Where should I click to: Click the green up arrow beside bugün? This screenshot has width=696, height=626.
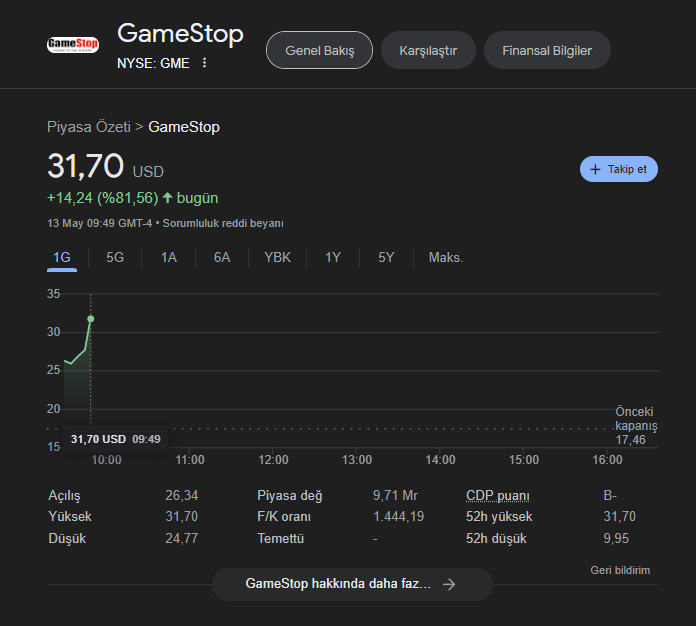(167, 198)
